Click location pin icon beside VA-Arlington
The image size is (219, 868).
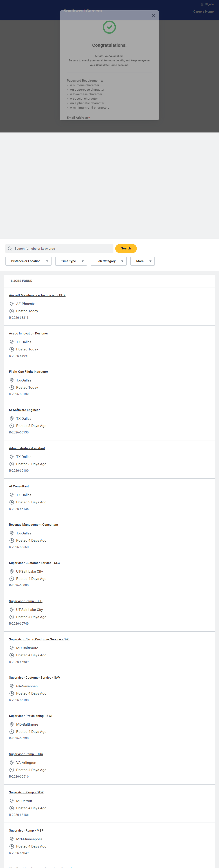point(11,763)
